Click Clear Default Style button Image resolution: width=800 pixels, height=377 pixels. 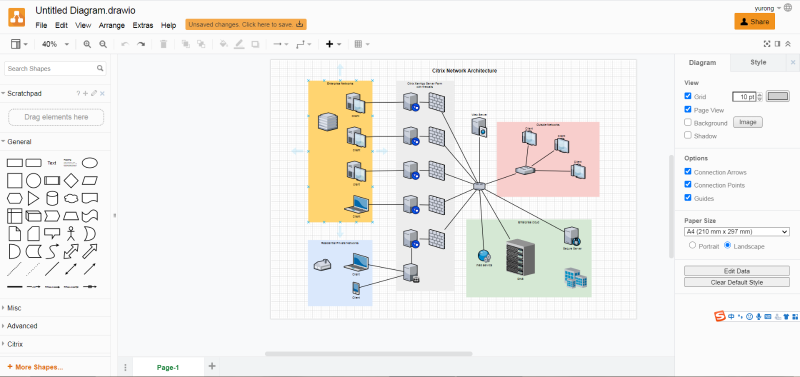coord(737,282)
